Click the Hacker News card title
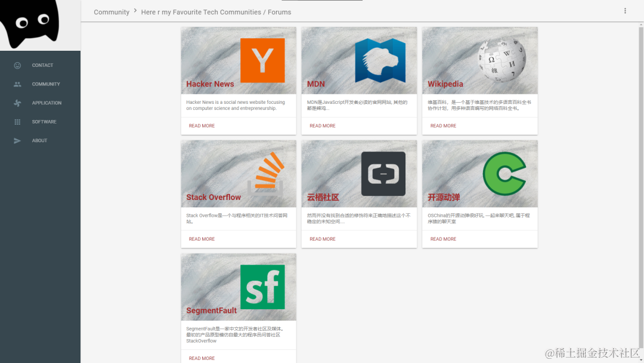 coord(210,84)
